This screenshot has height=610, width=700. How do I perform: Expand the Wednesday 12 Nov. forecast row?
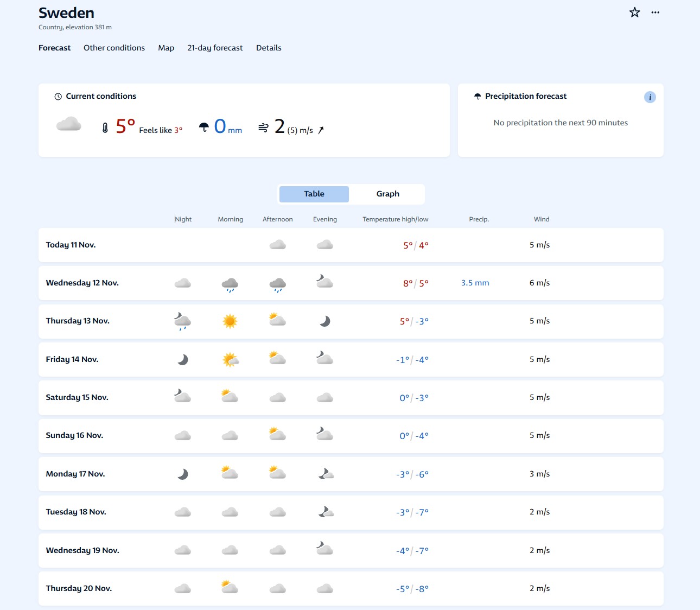coord(351,283)
